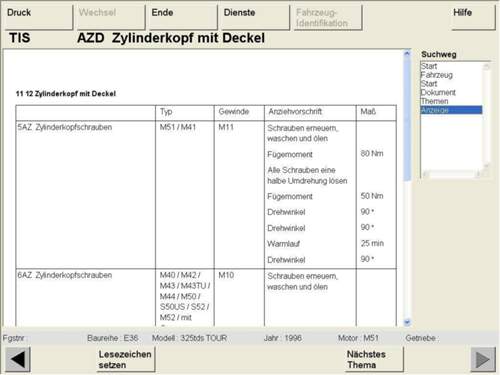The image size is (500, 375).
Task: Select highlighted Anzeige entry in Suchweg
Action: (451, 110)
